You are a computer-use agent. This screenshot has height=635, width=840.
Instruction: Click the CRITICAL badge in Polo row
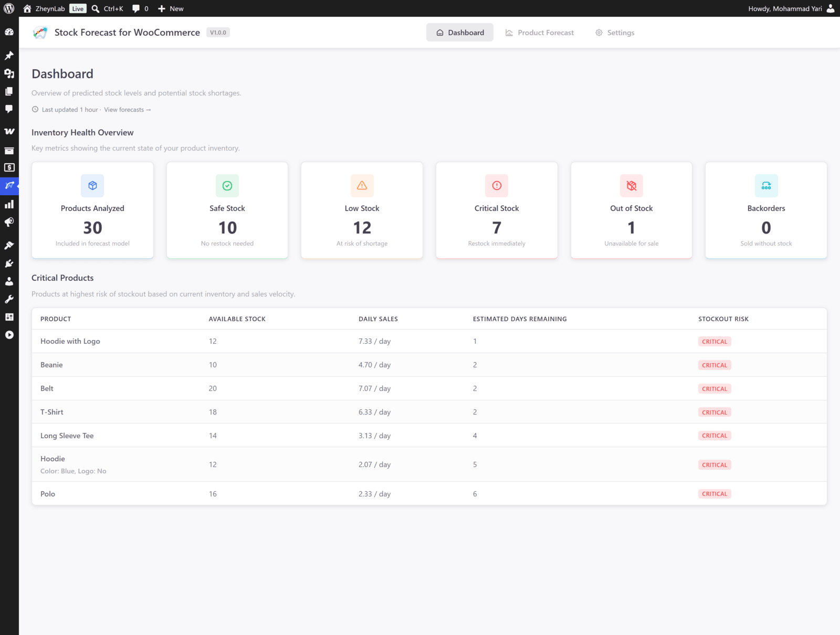pos(715,494)
